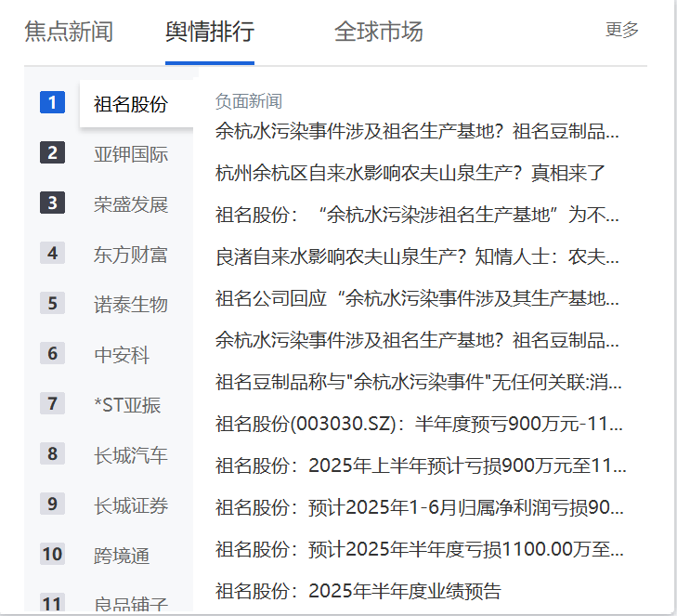677x616 pixels.
Task: Click rank badge number 1
Action: pos(52,102)
